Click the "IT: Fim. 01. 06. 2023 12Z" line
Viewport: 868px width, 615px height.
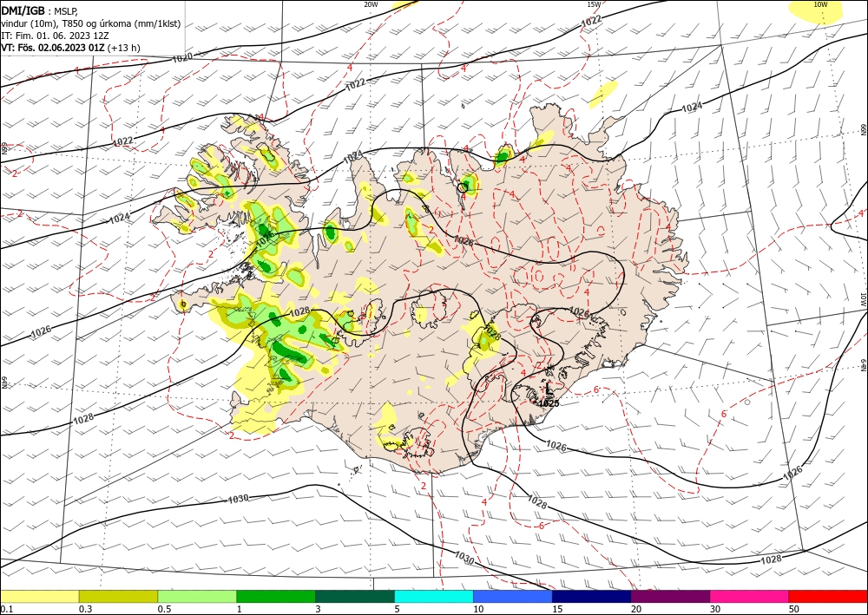[55, 36]
